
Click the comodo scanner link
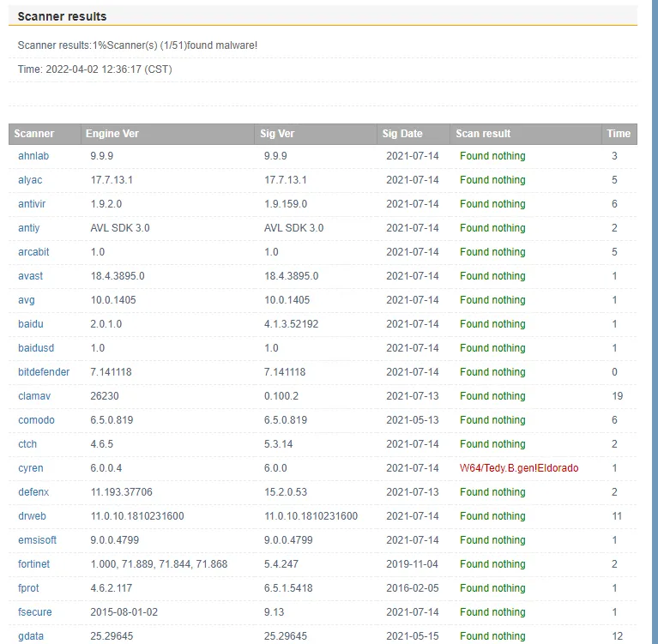(x=36, y=420)
